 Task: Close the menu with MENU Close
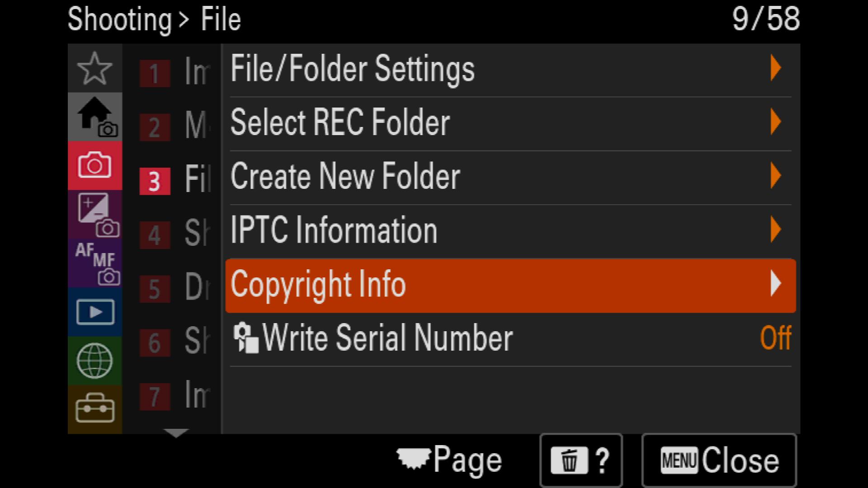(x=719, y=461)
